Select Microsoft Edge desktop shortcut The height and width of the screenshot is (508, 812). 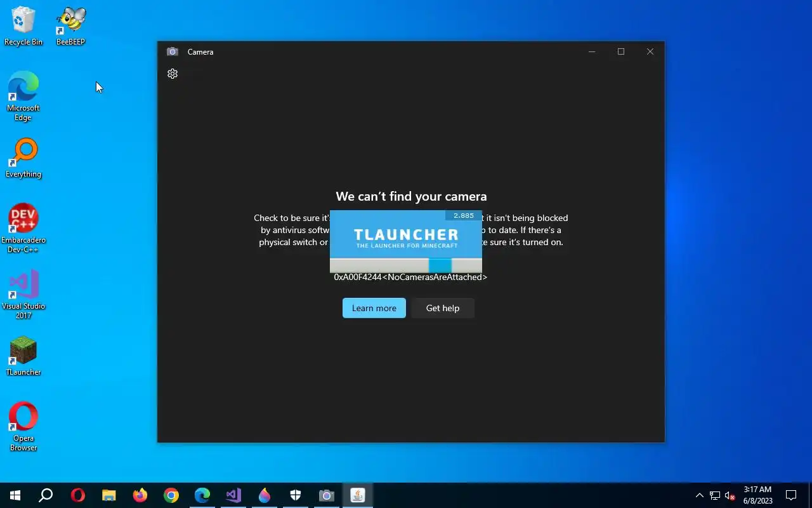pos(23,97)
